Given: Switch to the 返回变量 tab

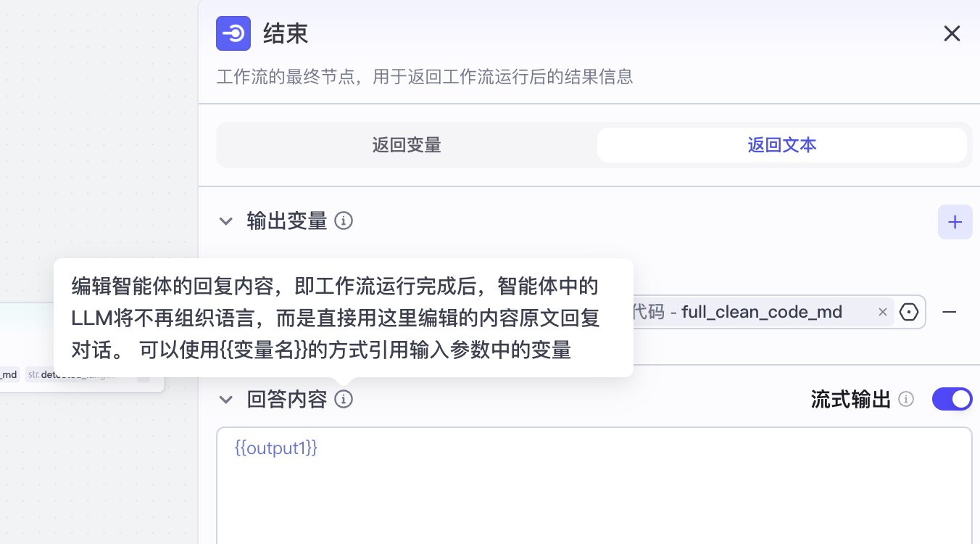Looking at the screenshot, I should coord(407,145).
